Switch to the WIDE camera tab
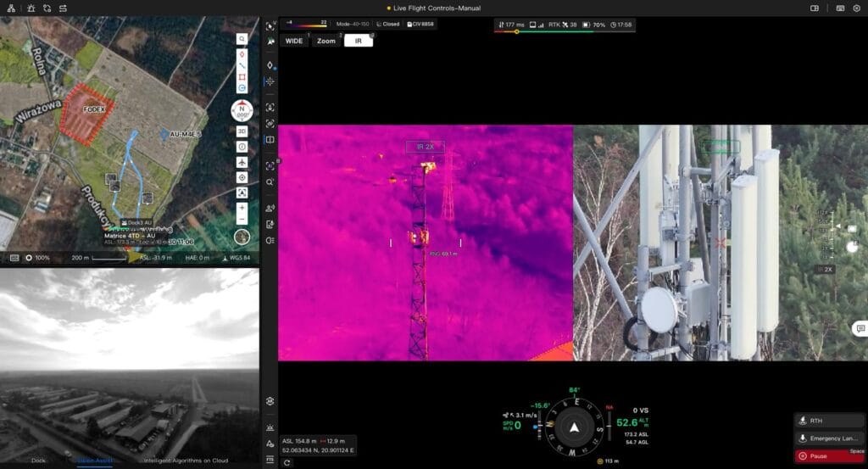 coord(294,41)
